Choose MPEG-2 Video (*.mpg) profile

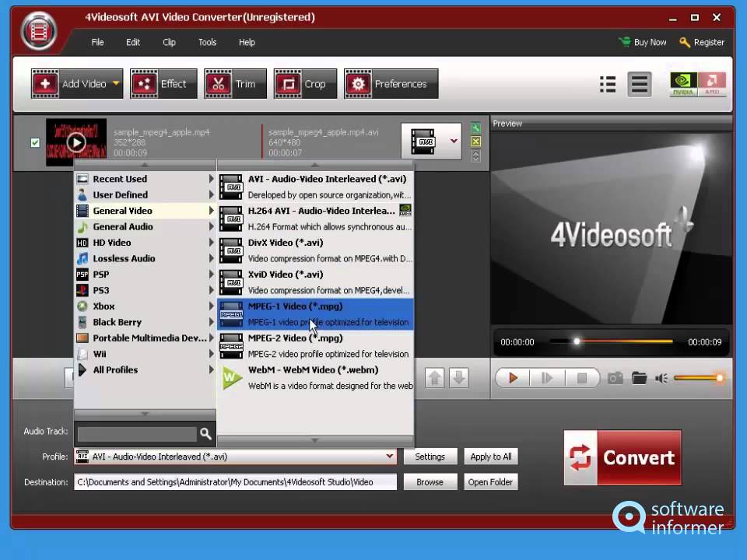[x=315, y=346]
